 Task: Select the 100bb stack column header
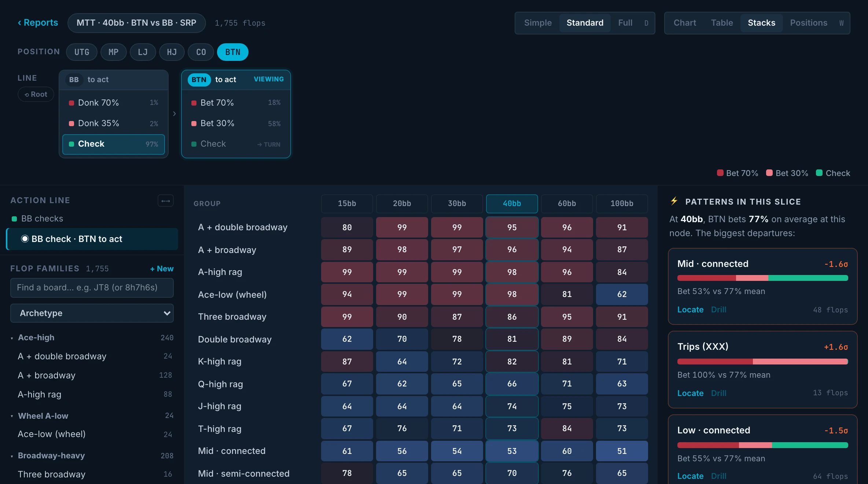[622, 203]
